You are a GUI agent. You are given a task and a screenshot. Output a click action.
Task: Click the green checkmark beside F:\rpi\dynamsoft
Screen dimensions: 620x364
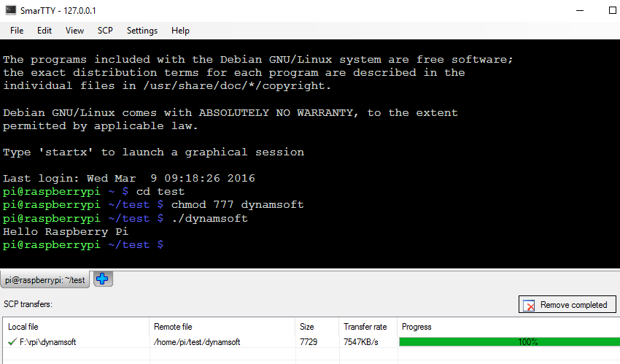point(12,341)
